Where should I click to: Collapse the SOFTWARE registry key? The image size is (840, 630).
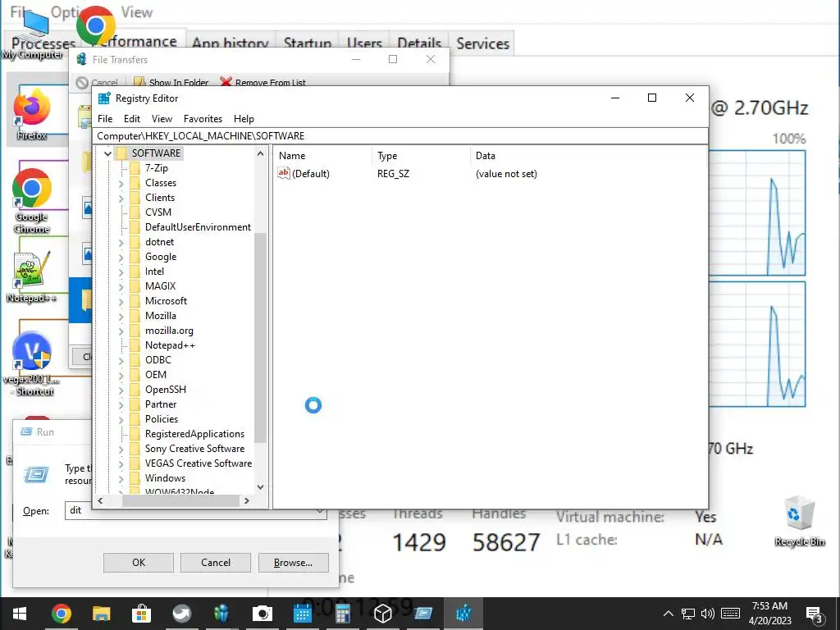[x=107, y=153]
